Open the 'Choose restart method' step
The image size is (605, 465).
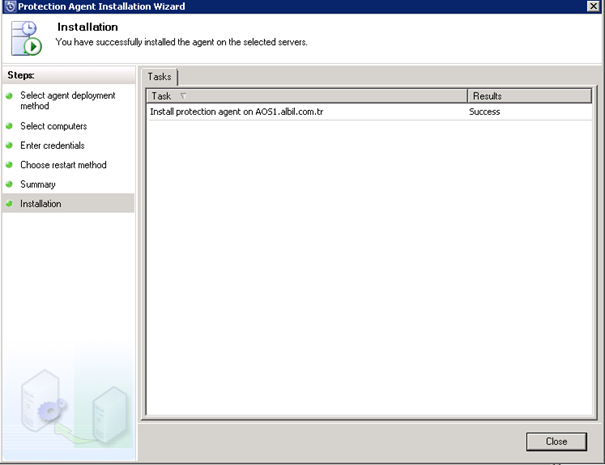[63, 165]
